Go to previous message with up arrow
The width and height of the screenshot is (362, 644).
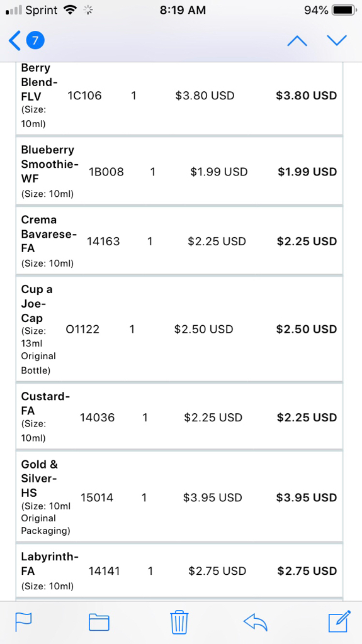(297, 41)
